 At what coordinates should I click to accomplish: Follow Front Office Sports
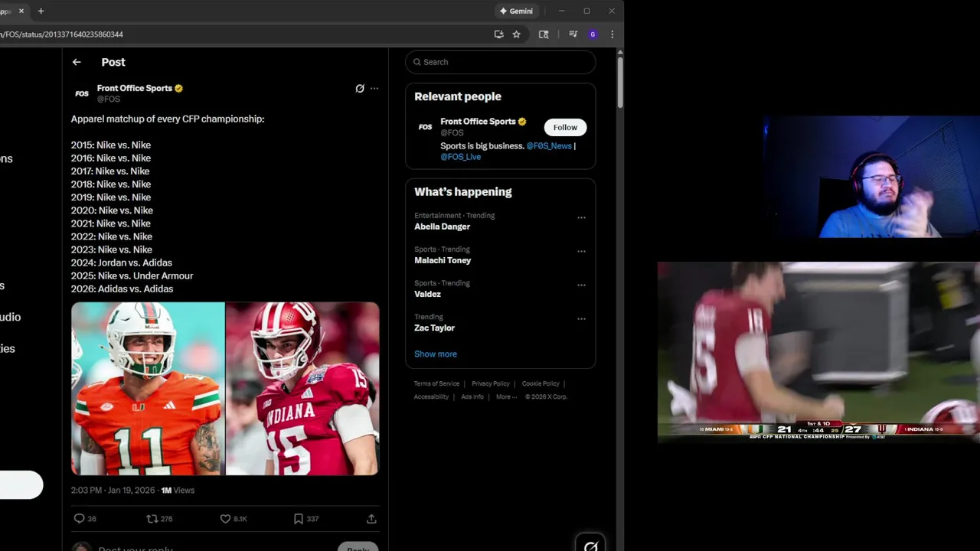point(565,128)
